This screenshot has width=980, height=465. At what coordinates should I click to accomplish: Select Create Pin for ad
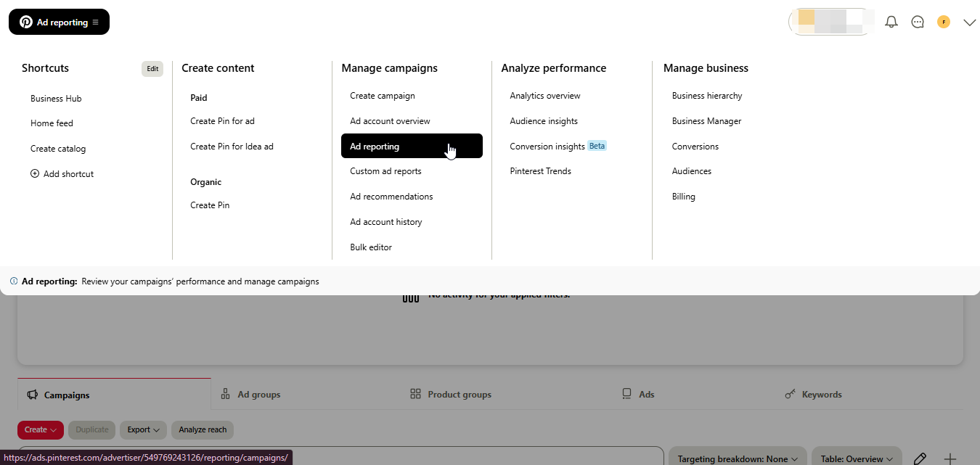click(x=222, y=121)
